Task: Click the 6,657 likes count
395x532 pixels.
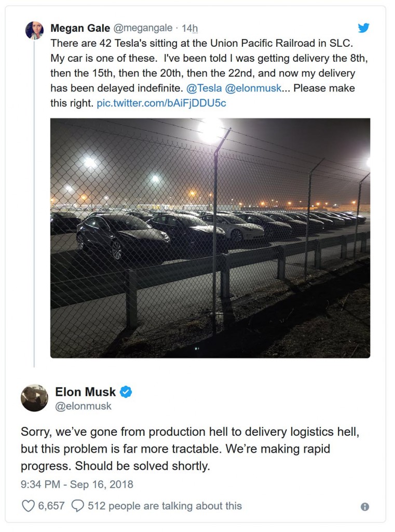Action: [x=51, y=506]
